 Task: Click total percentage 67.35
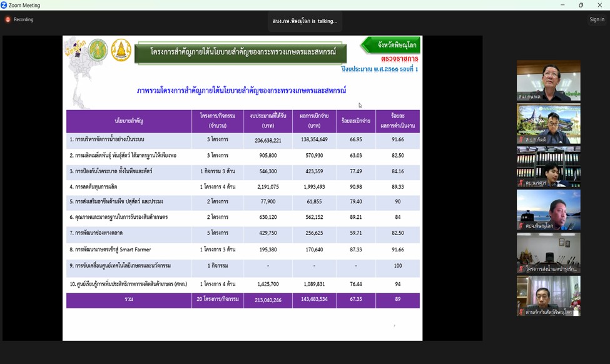click(x=356, y=300)
